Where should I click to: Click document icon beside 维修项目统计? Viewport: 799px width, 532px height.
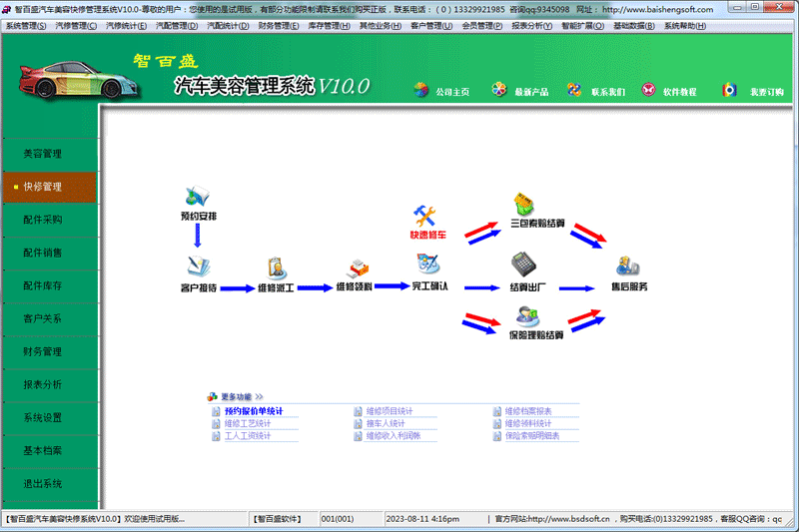(x=358, y=411)
